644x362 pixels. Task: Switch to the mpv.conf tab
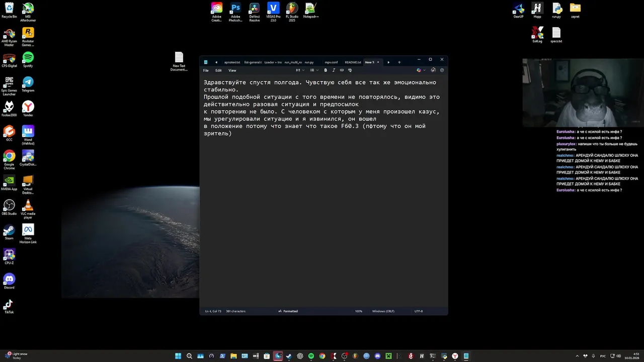click(331, 62)
